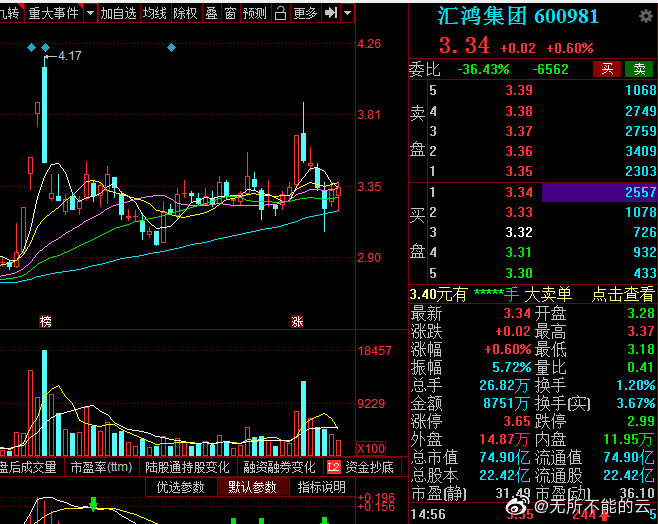Click the 榜 marker under the chart
The width and height of the screenshot is (658, 524).
click(45, 321)
